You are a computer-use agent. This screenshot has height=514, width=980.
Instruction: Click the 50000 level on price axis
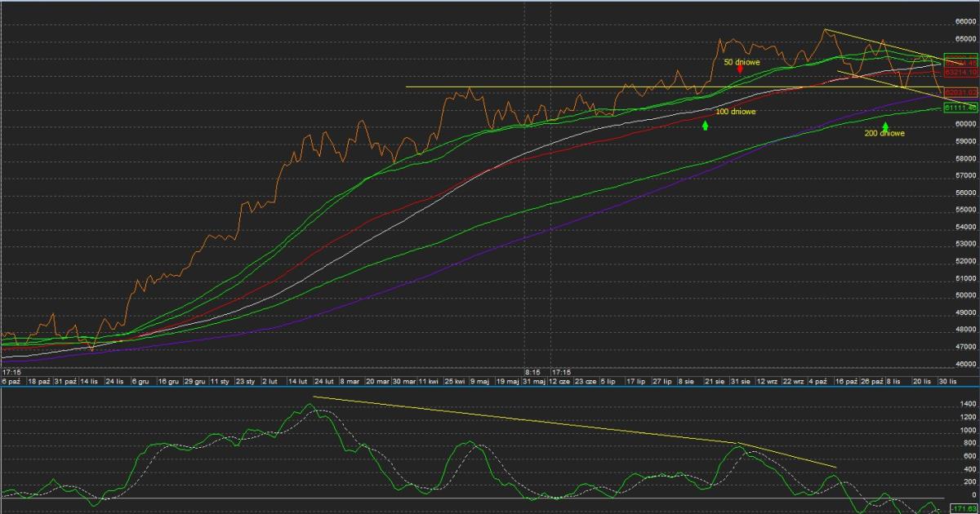(x=965, y=295)
